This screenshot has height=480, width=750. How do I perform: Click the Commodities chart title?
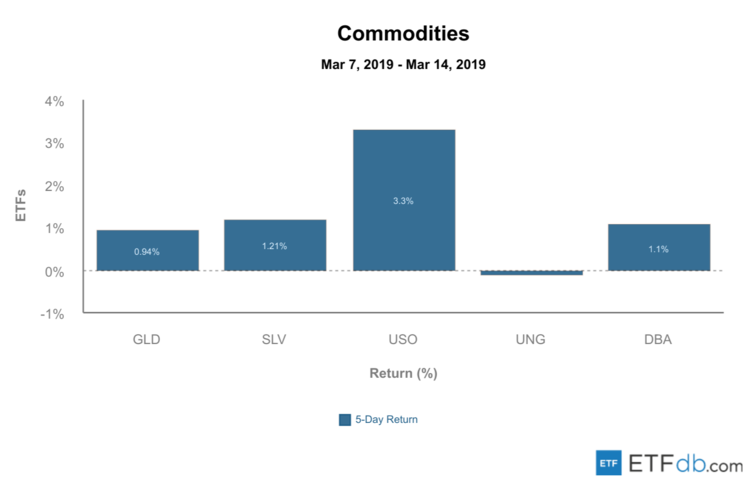403,33
